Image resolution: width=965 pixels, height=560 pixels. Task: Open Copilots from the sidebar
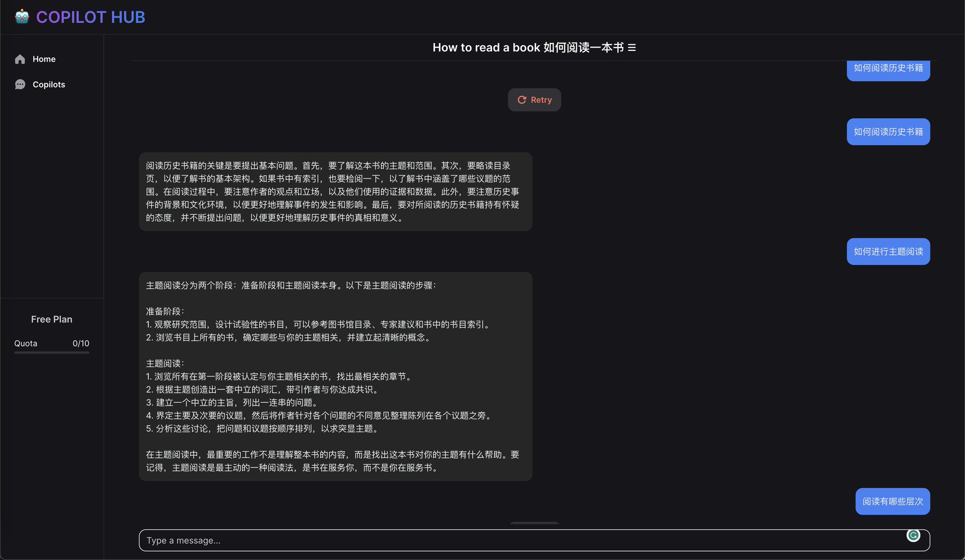pos(49,84)
